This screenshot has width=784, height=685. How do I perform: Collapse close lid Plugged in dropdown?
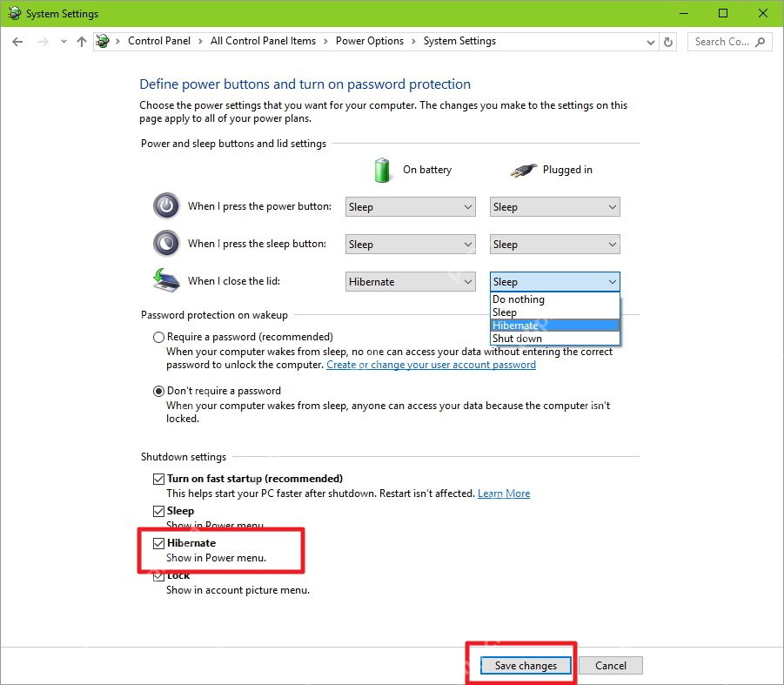(554, 282)
